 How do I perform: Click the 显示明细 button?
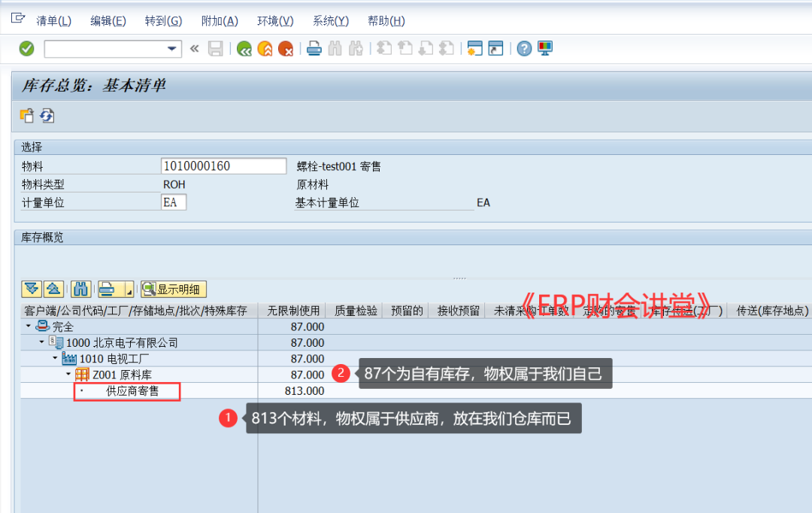(174, 290)
